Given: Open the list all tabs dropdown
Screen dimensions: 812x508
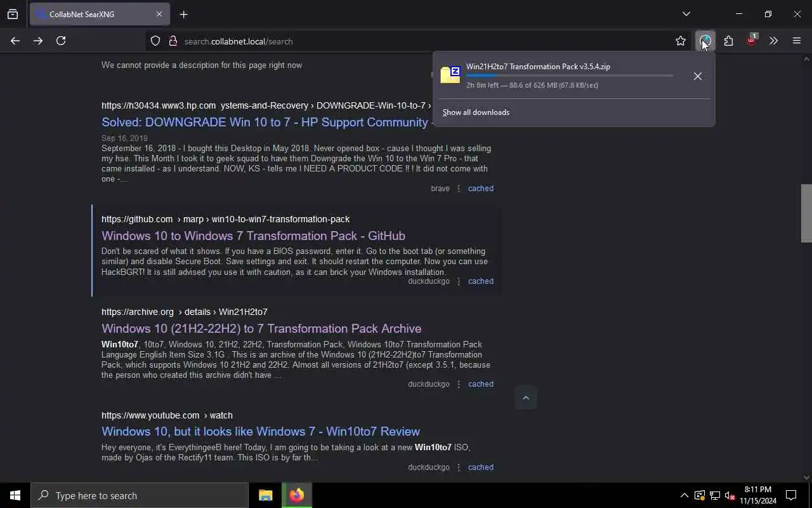Looking at the screenshot, I should [686, 14].
